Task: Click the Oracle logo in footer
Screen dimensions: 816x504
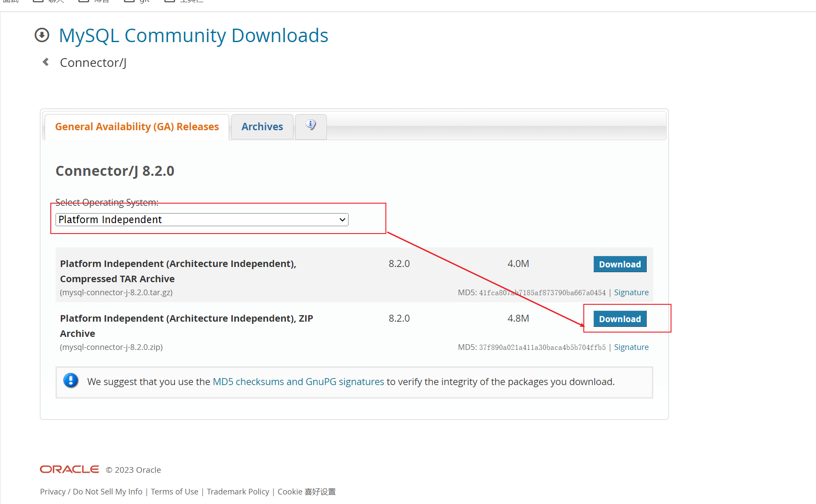Action: [x=69, y=469]
